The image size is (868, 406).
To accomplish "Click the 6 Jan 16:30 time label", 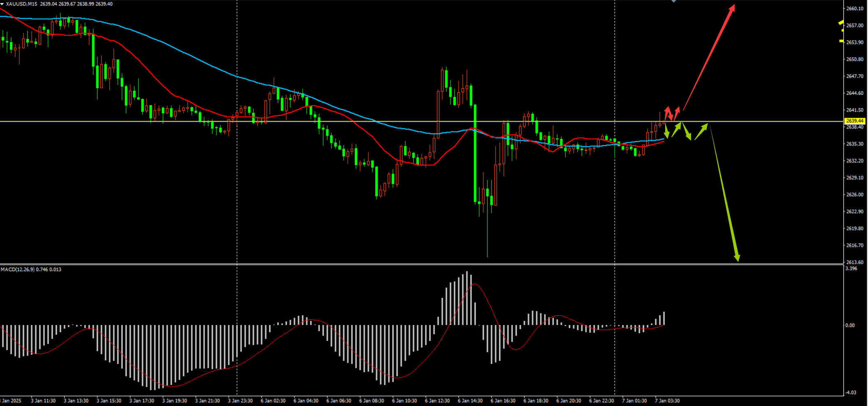I will pyautogui.click(x=503, y=401).
